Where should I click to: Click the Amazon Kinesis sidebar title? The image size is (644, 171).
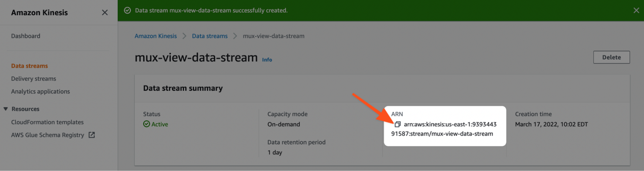(39, 13)
